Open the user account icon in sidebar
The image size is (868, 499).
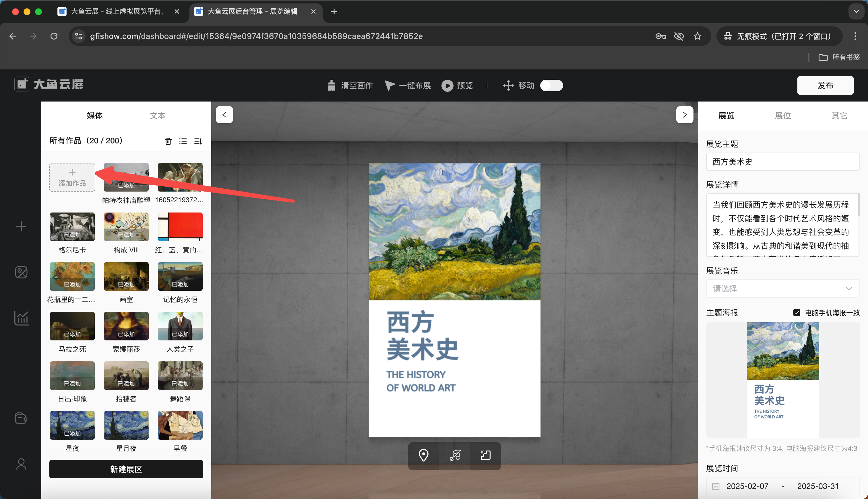21,464
